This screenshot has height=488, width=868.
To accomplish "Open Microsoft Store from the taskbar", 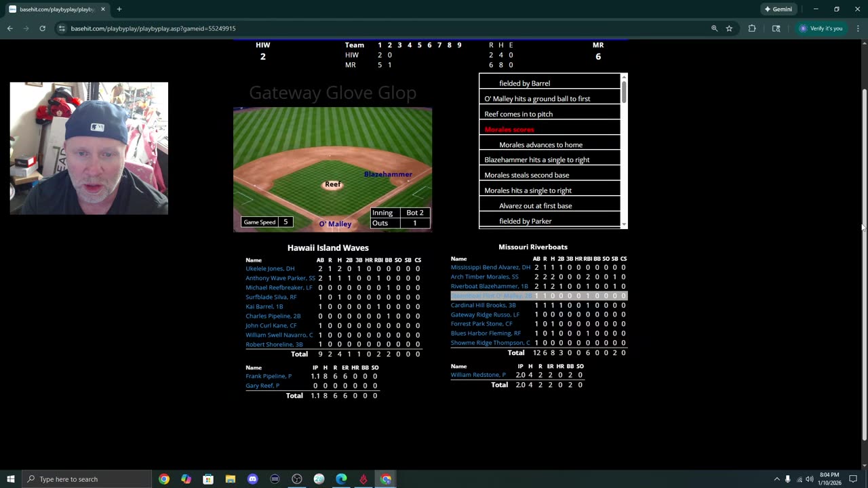I will [208, 479].
